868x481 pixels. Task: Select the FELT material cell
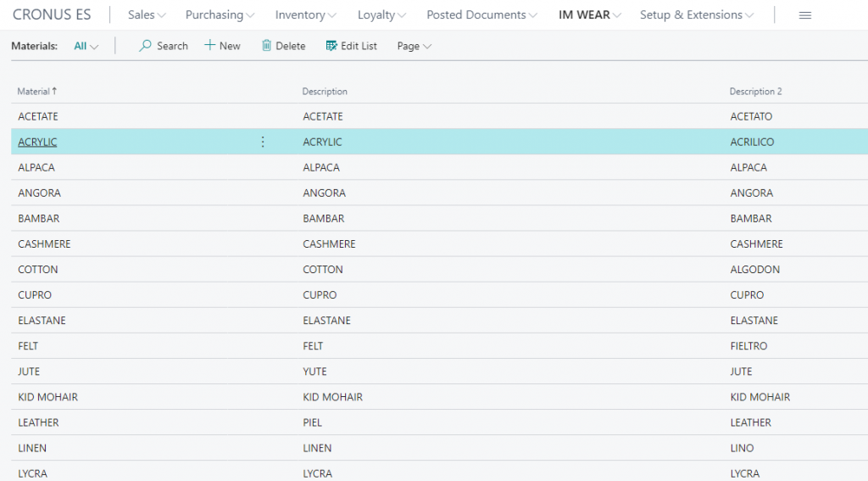pos(28,346)
